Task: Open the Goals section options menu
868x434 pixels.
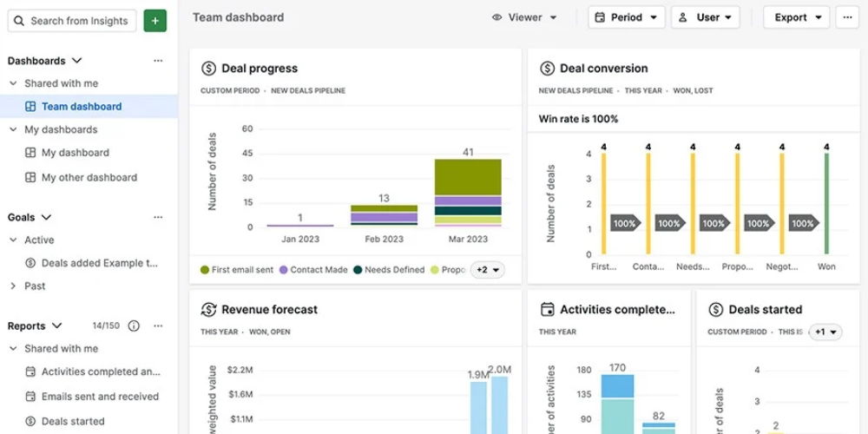Action: click(158, 218)
